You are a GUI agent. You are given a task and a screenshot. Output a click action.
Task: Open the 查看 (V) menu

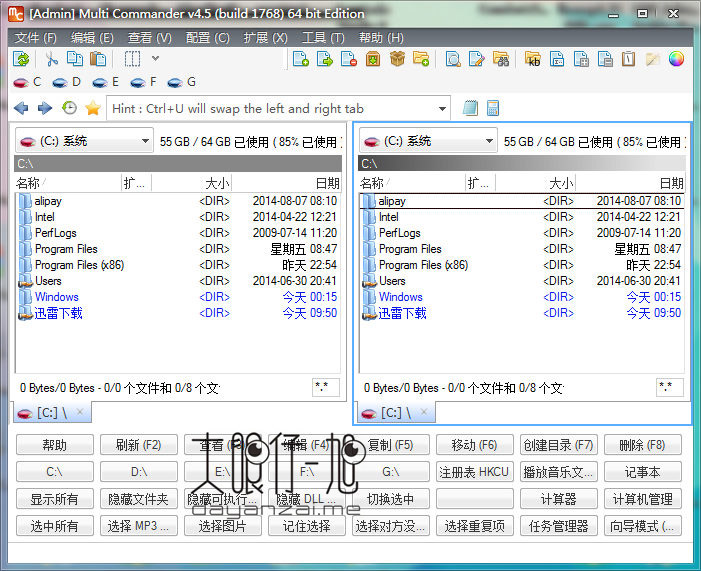pyautogui.click(x=150, y=38)
